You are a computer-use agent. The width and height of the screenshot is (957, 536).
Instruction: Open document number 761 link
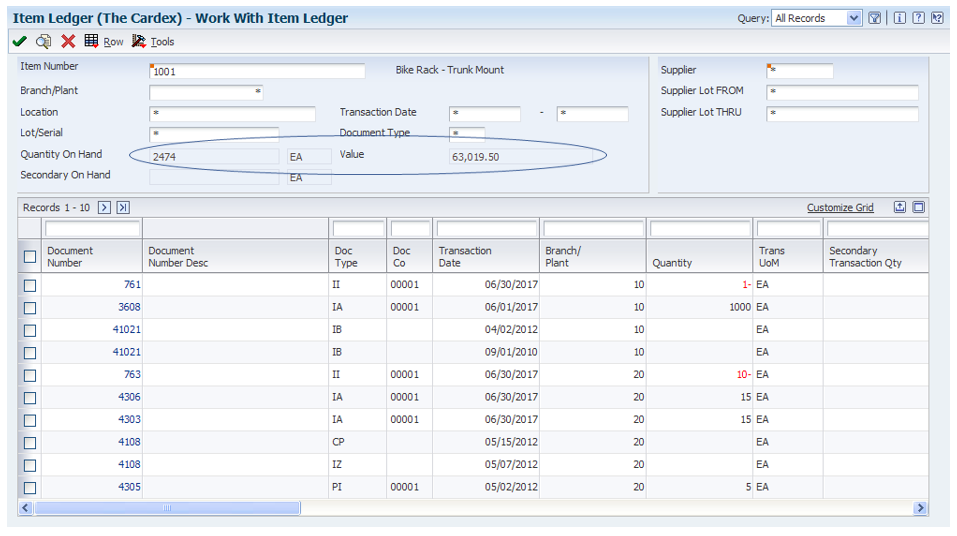(132, 284)
